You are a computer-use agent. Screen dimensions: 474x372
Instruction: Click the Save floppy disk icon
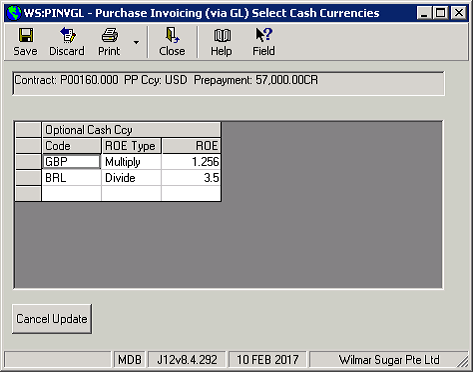coord(26,35)
